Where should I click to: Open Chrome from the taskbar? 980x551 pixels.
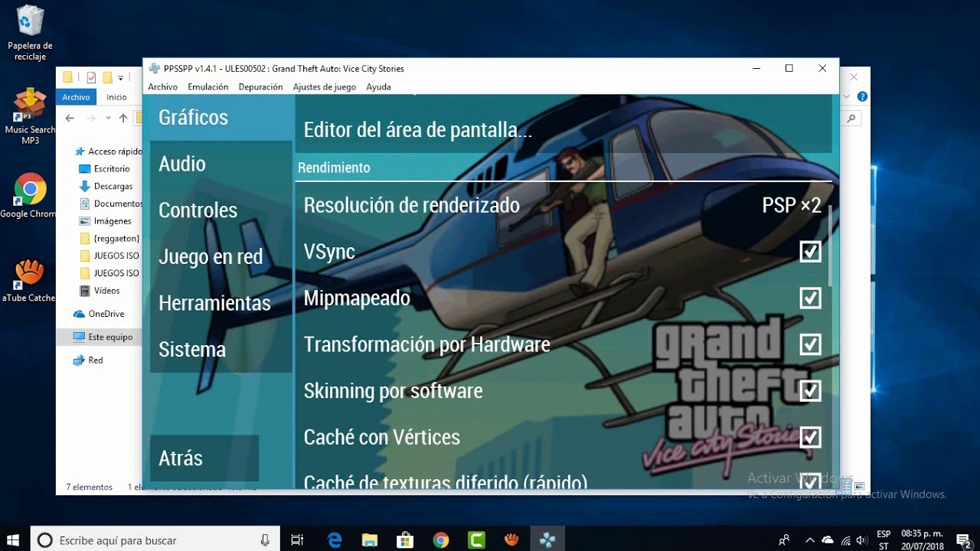[441, 540]
